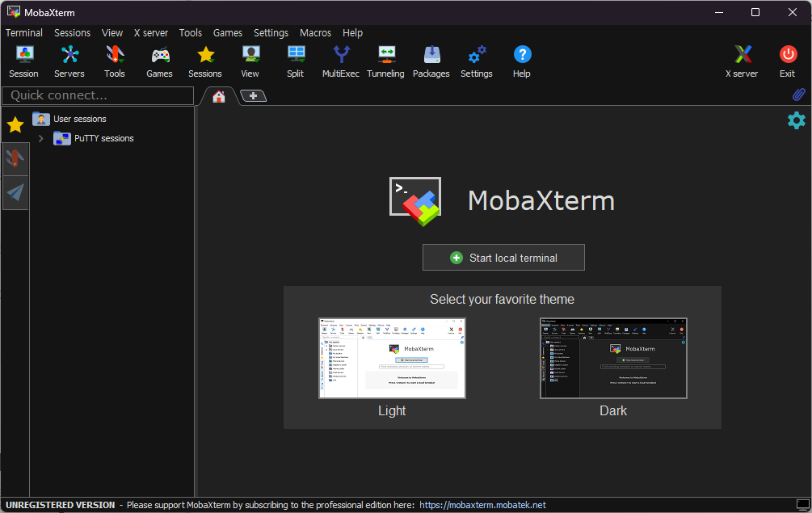The image size is (812, 513).
Task: Click the PuTTY sessions folder icon
Action: (62, 138)
